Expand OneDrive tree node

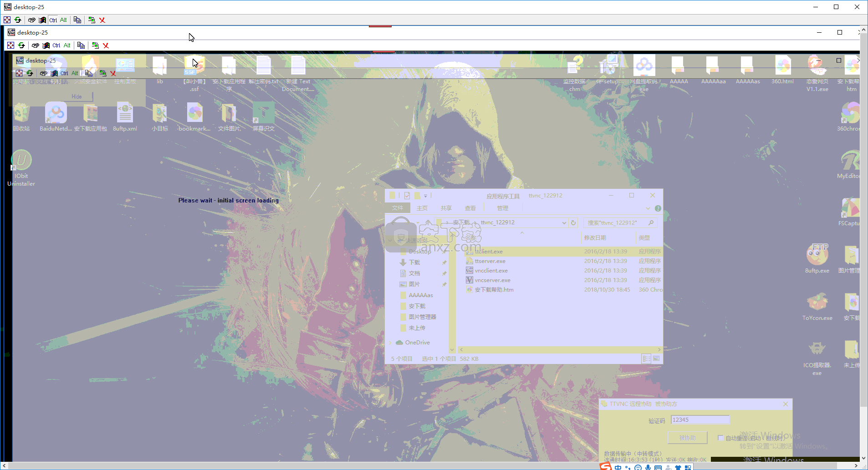tap(390, 343)
